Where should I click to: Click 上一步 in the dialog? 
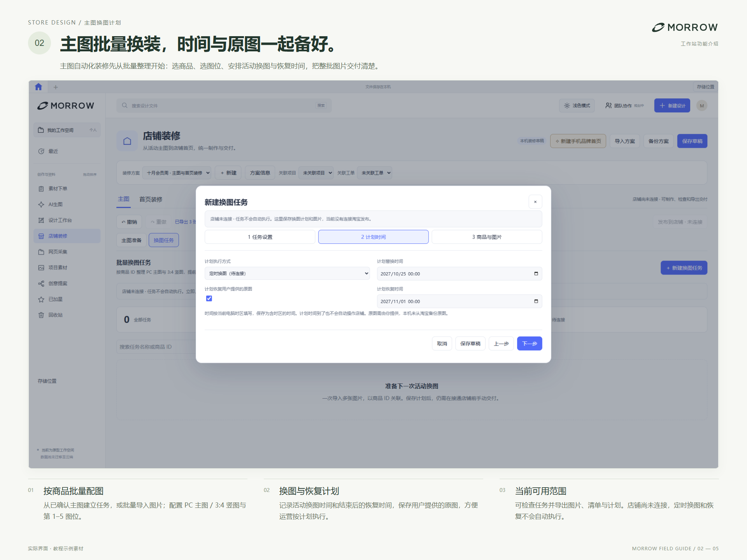tap(501, 343)
